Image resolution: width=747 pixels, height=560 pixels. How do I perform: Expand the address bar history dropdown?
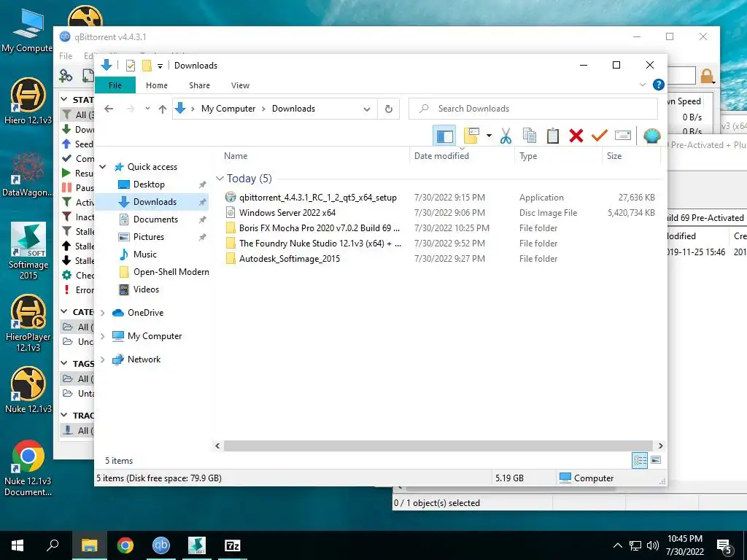click(367, 109)
